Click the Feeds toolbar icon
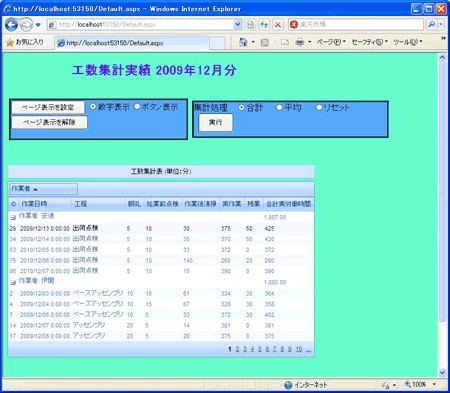 pos(265,42)
